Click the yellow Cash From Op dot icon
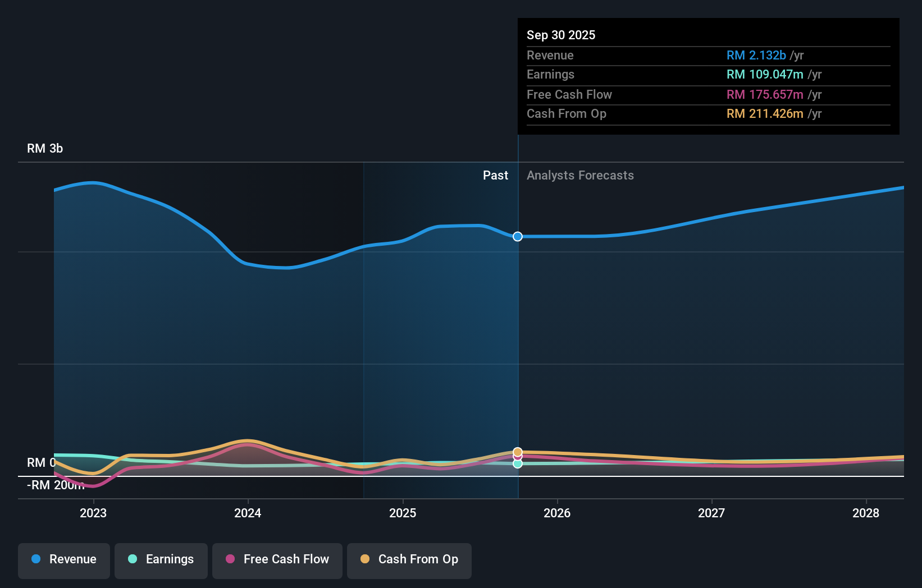 point(365,559)
